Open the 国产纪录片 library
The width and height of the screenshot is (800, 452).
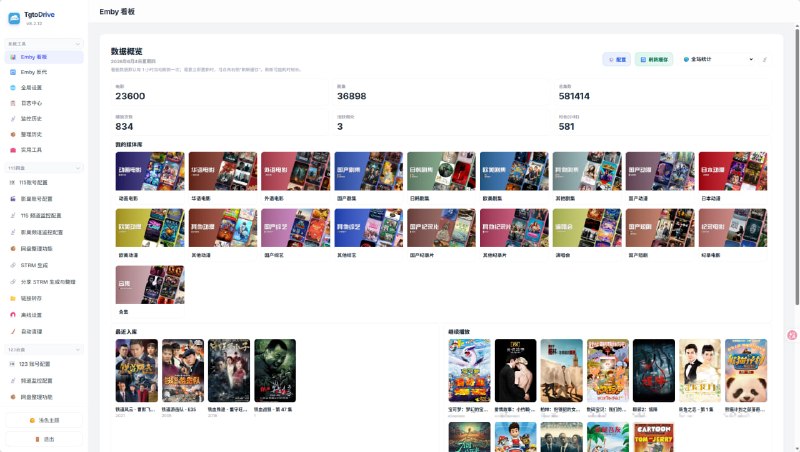tap(441, 233)
